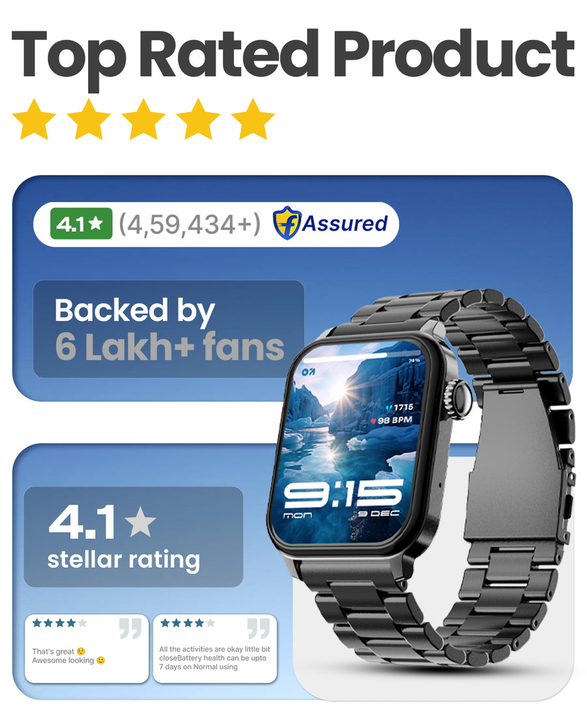Image resolution: width=587 pixels, height=728 pixels.
Task: Click the Backed by 6 Lakh+ fans banner
Action: coord(168,329)
